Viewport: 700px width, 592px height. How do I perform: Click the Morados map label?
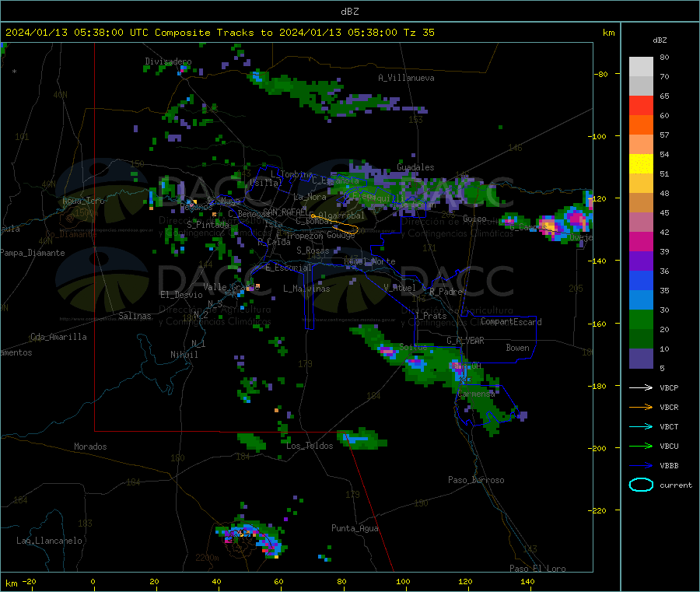pos(90,447)
